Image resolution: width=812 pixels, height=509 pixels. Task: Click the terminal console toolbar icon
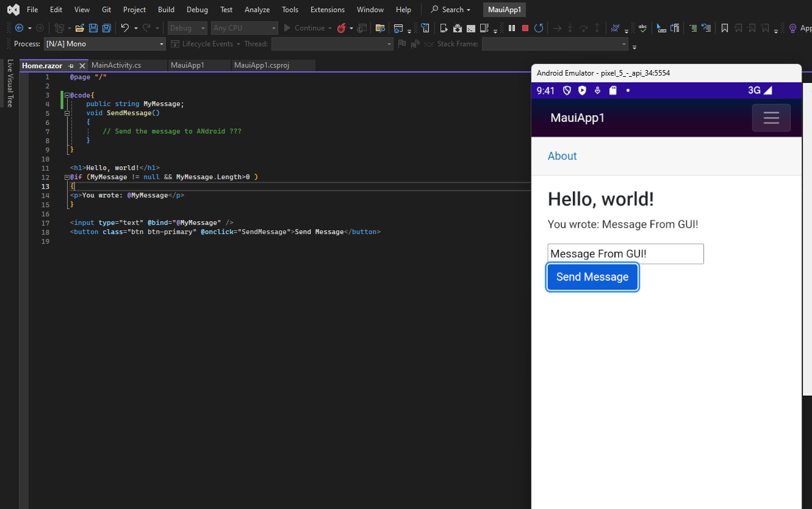pyautogui.click(x=471, y=28)
